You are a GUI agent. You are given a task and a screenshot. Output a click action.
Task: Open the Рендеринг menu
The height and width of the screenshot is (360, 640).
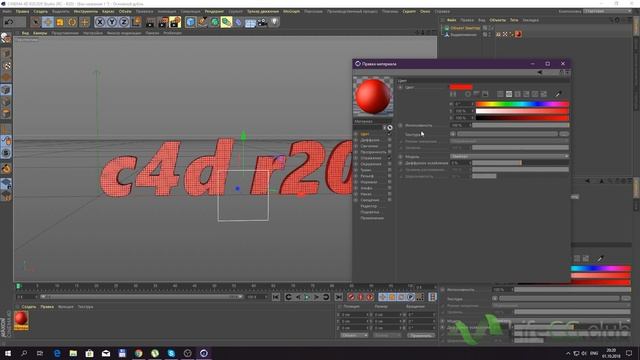[x=214, y=11]
